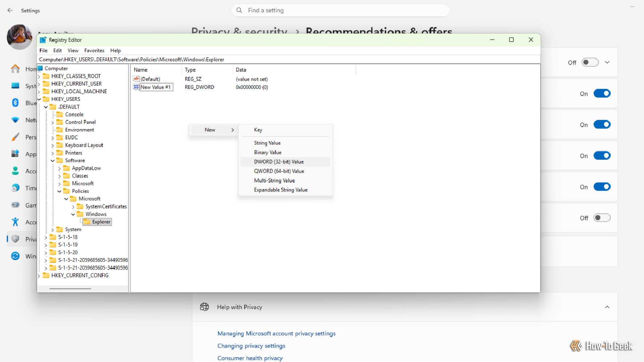The image size is (644, 362).
Task: Click the registry address path bar
Action: pos(288,60)
